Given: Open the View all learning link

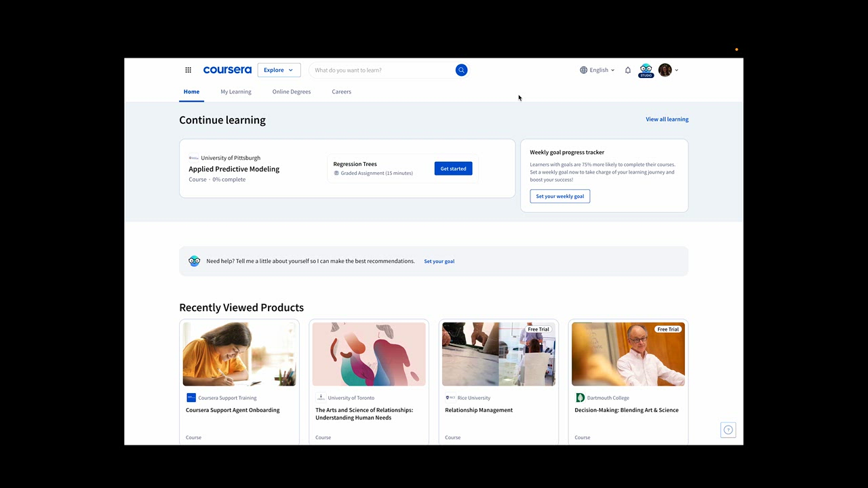Looking at the screenshot, I should pos(667,119).
